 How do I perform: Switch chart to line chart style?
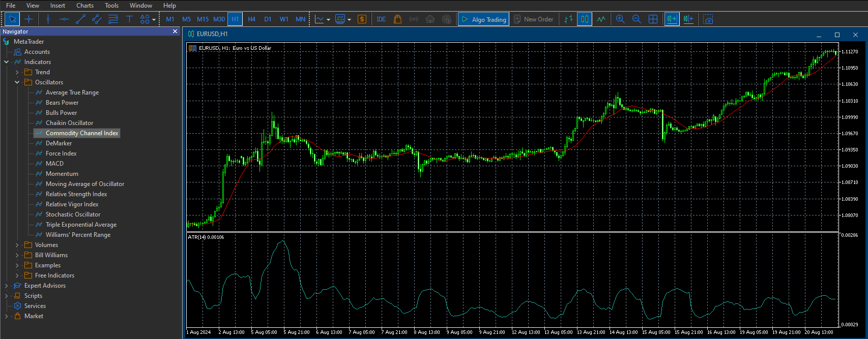click(x=601, y=19)
